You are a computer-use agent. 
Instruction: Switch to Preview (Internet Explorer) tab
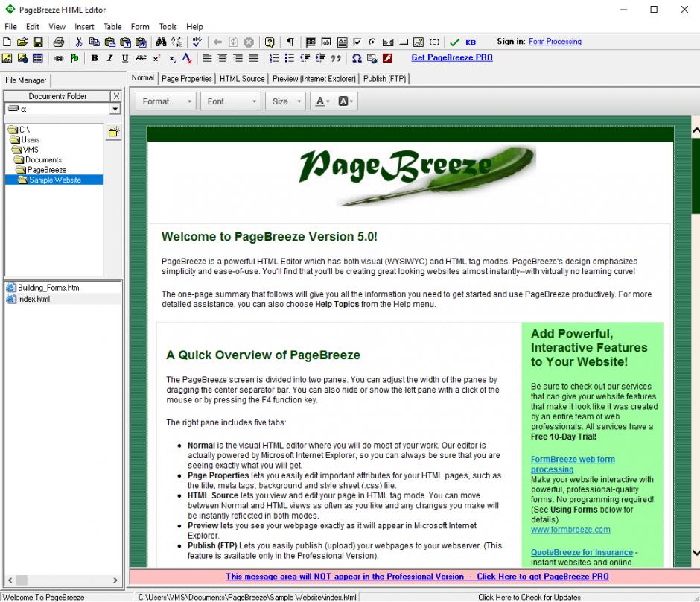point(314,78)
